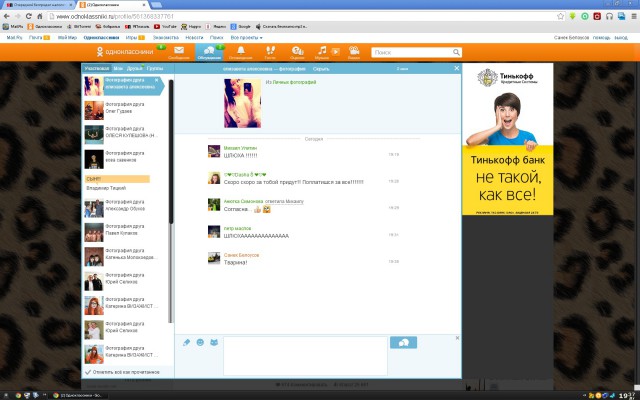
Task: Click the Odnoklassniki logo
Action: point(125,52)
